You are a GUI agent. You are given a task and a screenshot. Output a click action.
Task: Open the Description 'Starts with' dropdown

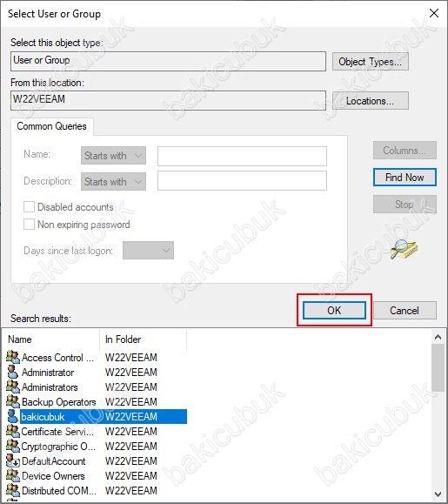[x=113, y=182]
